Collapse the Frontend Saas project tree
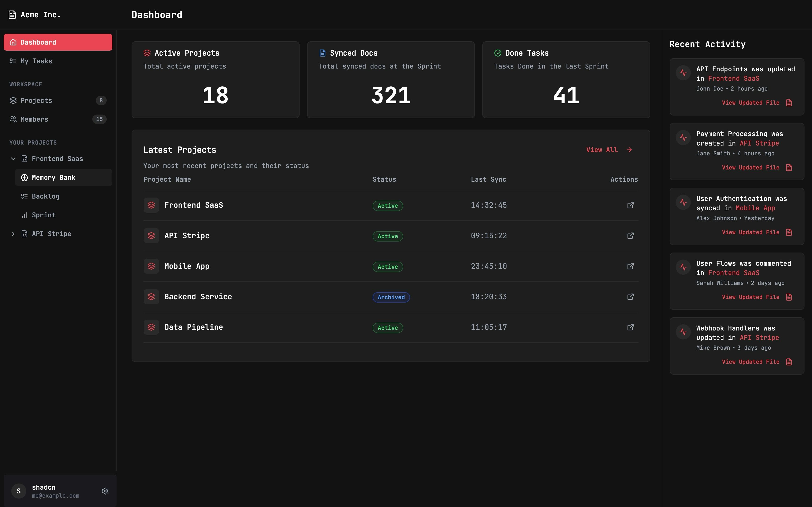This screenshot has height=507, width=812. (13, 159)
